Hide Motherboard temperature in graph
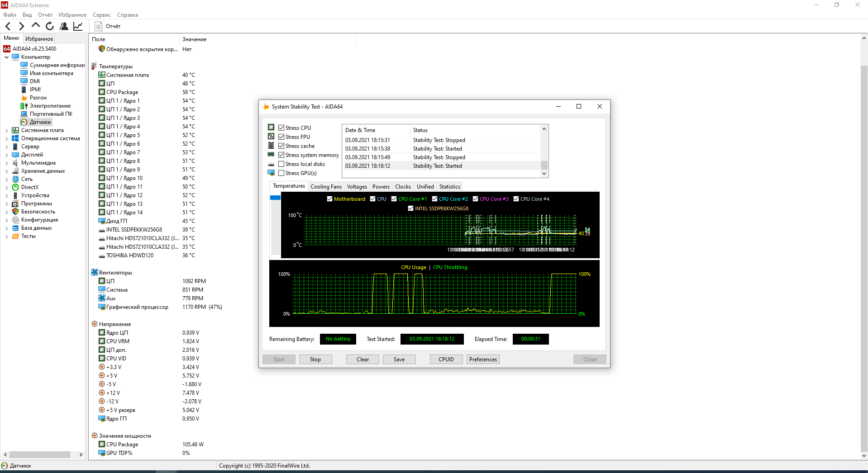 click(x=329, y=199)
